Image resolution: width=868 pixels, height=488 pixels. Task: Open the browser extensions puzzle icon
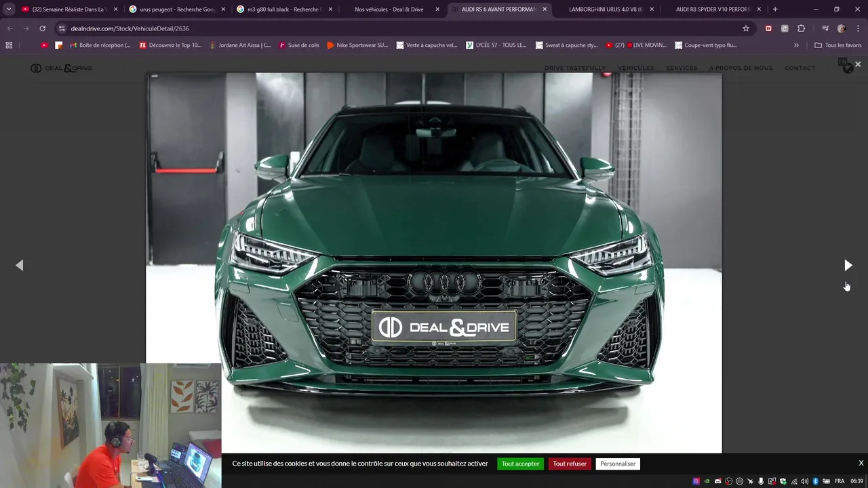(x=801, y=28)
